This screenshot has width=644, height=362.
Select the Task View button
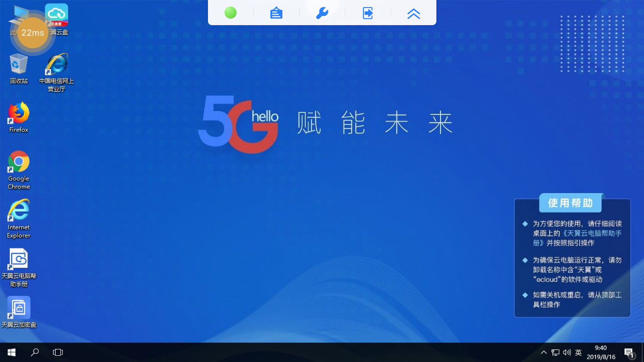[58, 352]
